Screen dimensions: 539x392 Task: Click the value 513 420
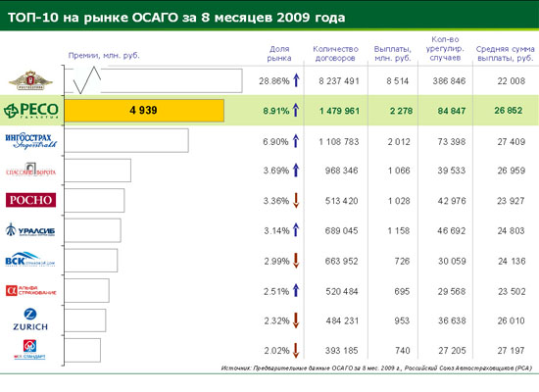tap(342, 201)
